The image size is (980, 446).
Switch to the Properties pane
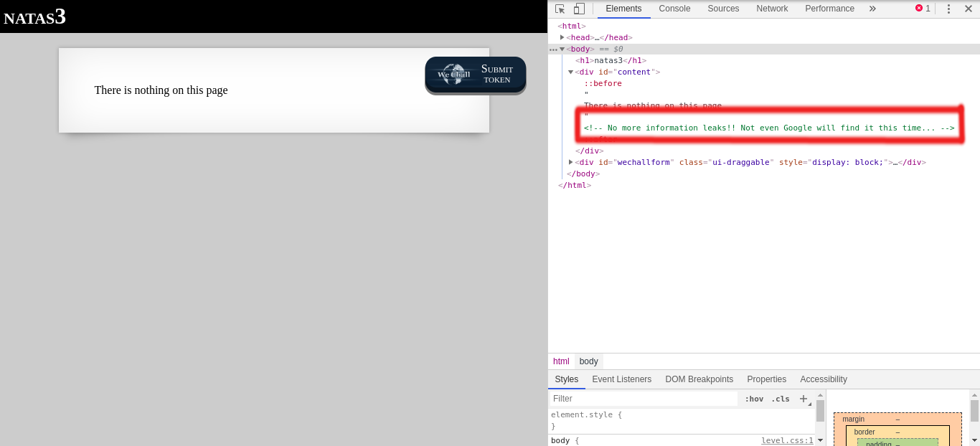point(767,379)
